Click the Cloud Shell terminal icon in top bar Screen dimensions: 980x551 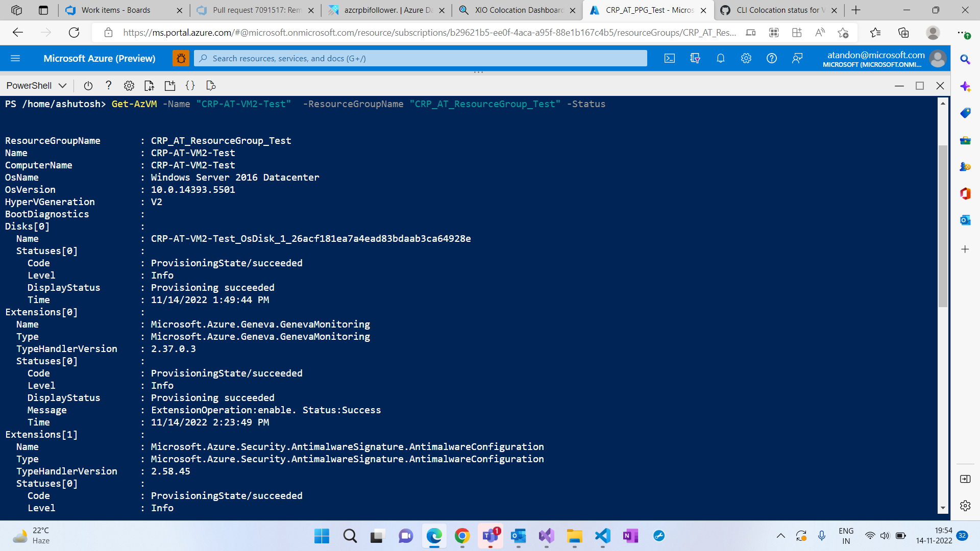point(669,58)
